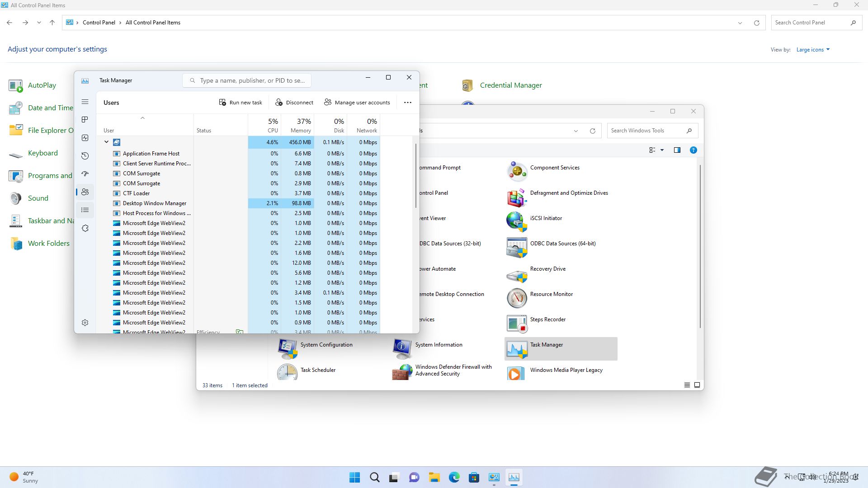
Task: Go up one level in Control Panel
Action: click(52, 23)
